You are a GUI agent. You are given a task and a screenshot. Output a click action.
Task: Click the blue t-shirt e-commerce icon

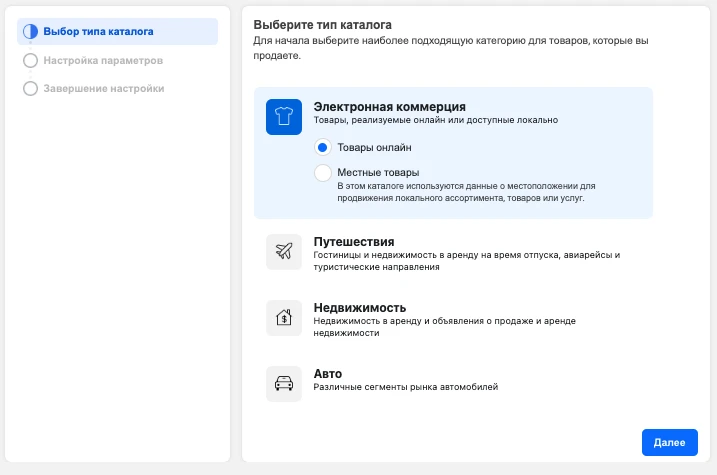pyautogui.click(x=284, y=117)
